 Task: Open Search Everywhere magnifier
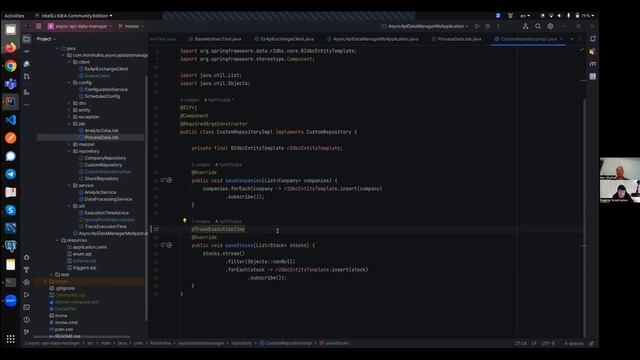coord(538,26)
